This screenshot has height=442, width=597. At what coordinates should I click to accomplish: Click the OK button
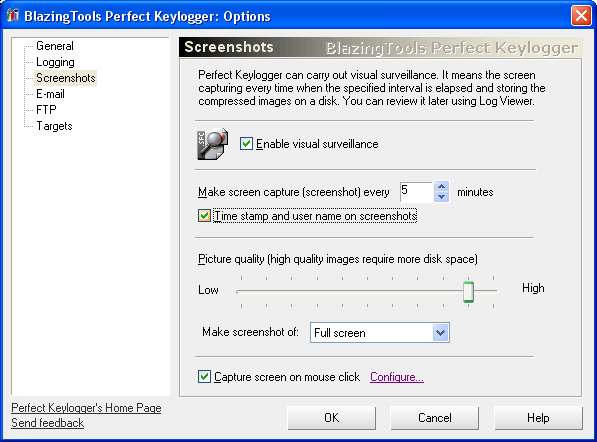[331, 418]
